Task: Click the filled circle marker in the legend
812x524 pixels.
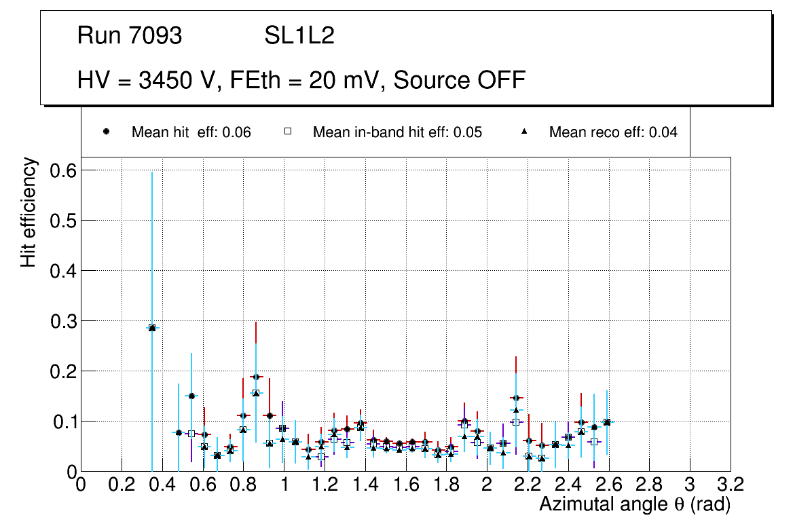Action: click(106, 132)
